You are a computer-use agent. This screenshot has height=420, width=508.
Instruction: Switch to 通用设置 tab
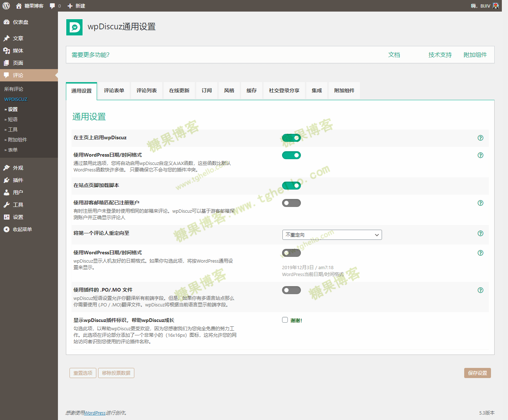point(81,91)
